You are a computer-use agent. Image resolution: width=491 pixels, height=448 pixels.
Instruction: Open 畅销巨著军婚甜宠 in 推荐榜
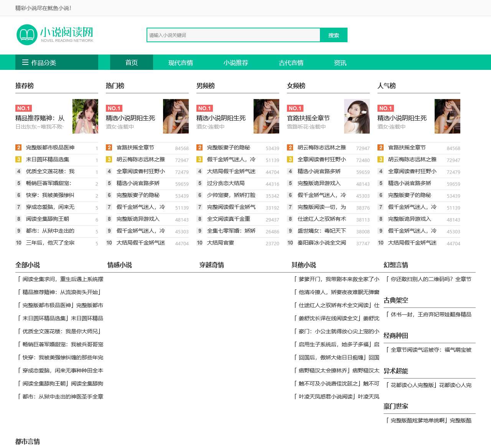click(x=49, y=183)
